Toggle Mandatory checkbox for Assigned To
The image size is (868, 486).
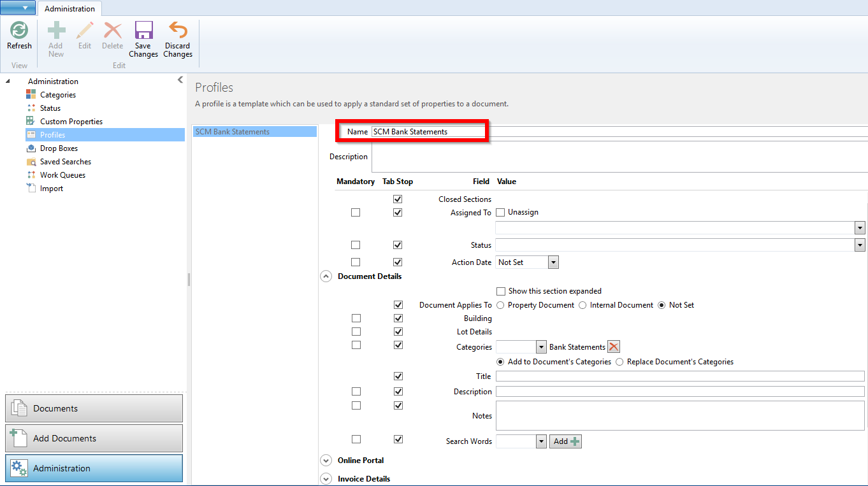[x=356, y=213]
